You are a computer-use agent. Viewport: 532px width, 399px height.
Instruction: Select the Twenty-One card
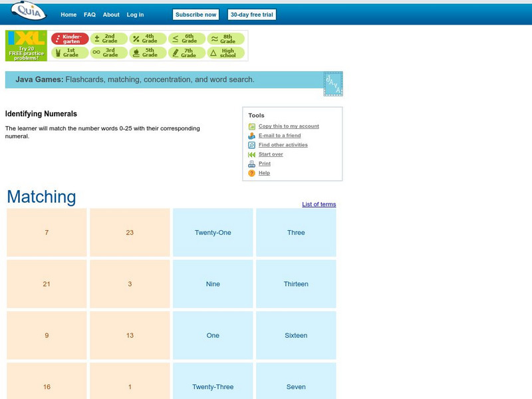click(213, 232)
